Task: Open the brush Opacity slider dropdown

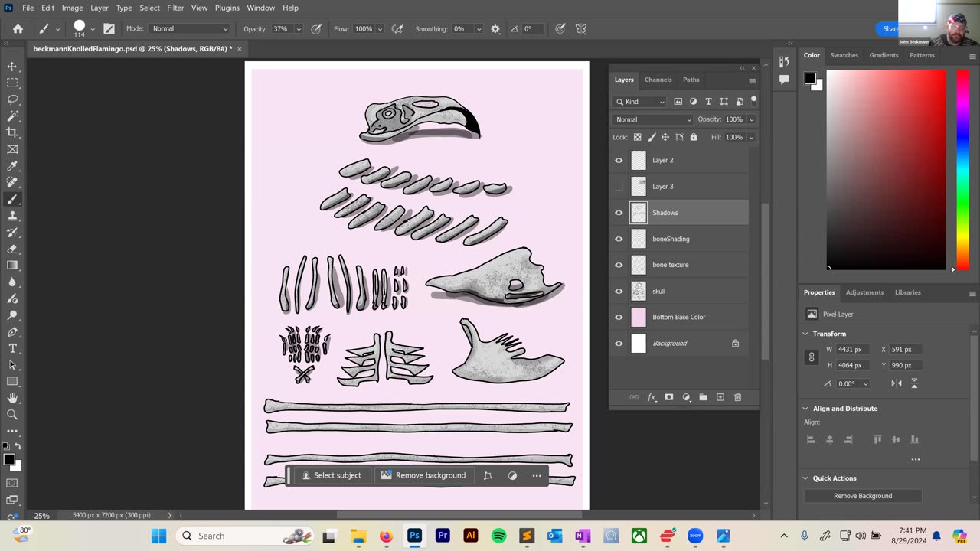Action: point(299,29)
